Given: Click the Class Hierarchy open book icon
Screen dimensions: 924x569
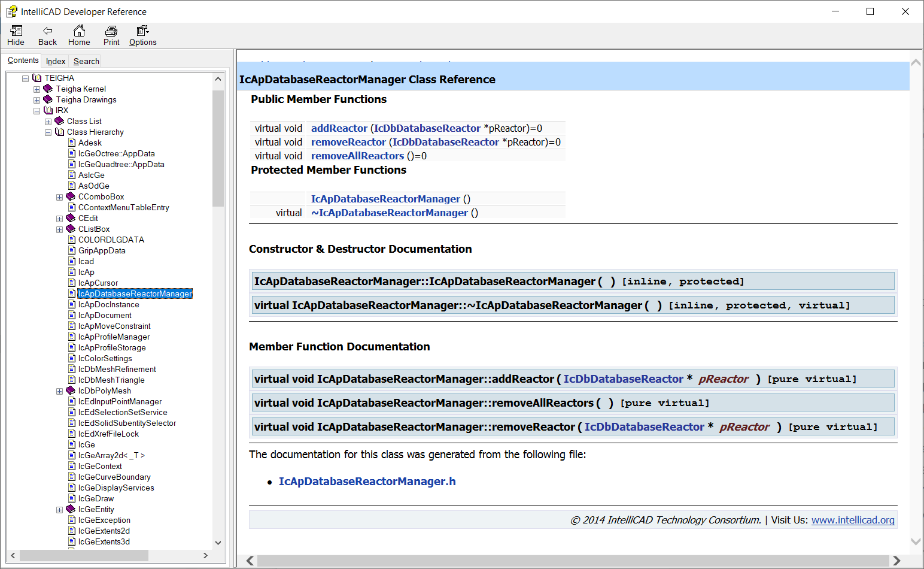Looking at the screenshot, I should point(59,132).
